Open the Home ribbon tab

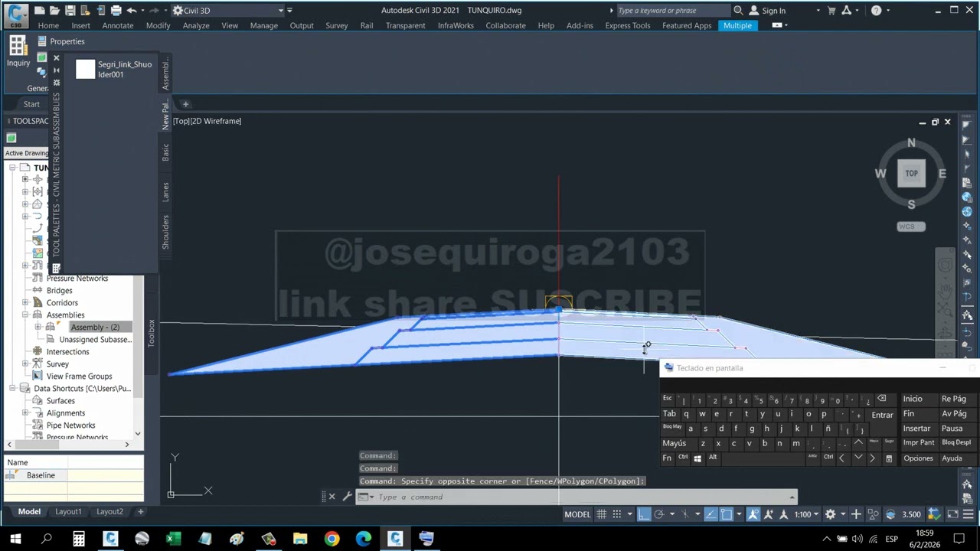pos(48,26)
